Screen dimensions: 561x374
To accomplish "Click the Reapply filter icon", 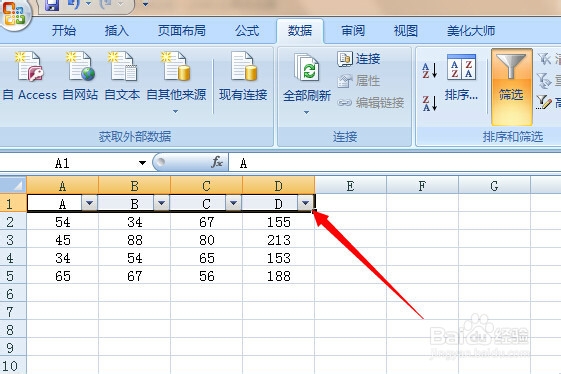I will [x=544, y=81].
